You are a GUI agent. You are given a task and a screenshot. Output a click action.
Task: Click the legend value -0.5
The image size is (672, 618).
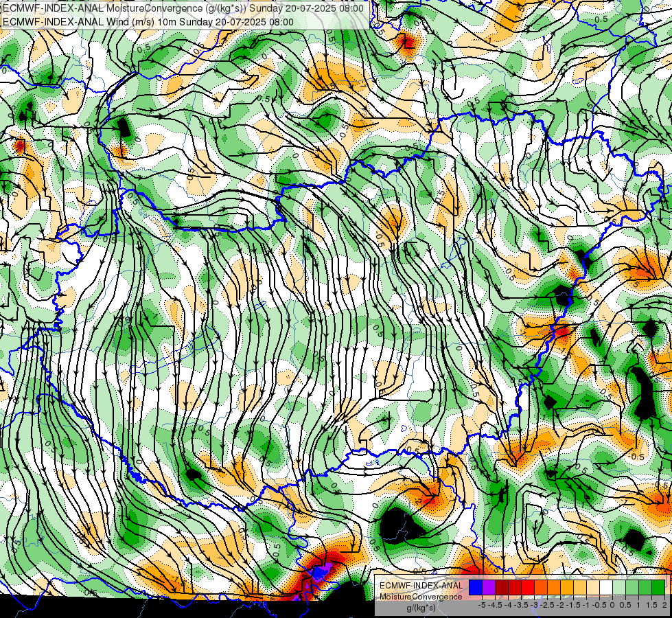[x=599, y=605]
